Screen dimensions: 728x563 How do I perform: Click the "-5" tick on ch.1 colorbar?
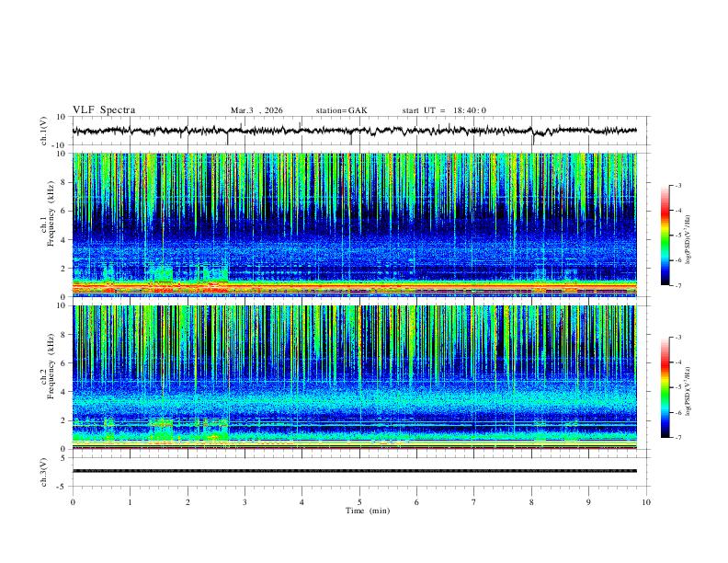click(677, 236)
